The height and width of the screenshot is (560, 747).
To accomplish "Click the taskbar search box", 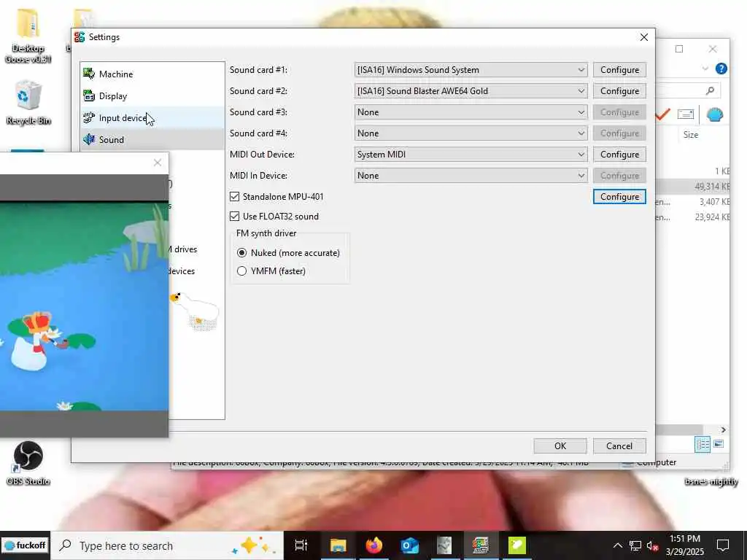I will (x=167, y=545).
